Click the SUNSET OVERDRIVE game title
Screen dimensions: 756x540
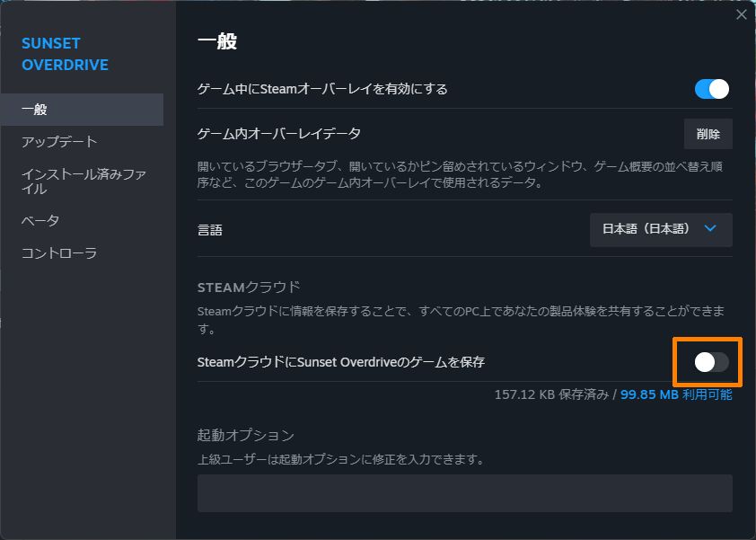[65, 54]
